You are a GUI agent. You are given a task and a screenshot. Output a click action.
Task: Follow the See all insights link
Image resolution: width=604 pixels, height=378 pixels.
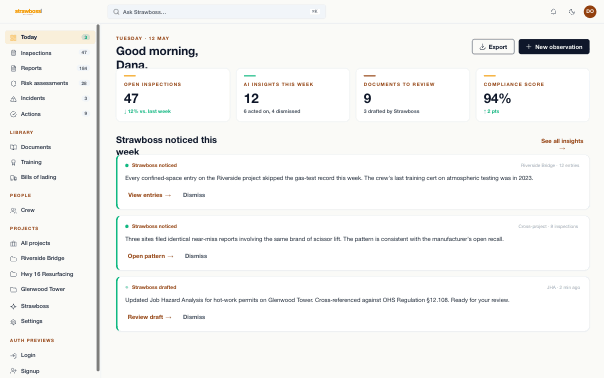click(x=562, y=144)
